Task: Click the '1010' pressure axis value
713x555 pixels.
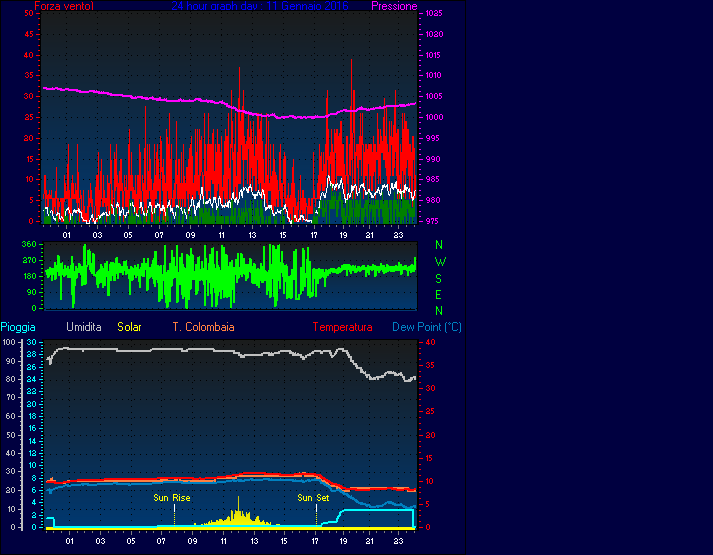Action: [433, 76]
